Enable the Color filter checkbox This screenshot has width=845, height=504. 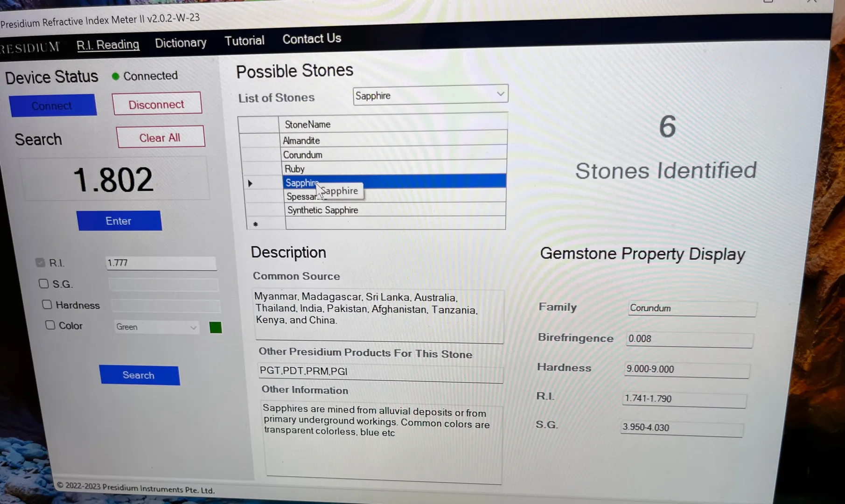point(50,325)
